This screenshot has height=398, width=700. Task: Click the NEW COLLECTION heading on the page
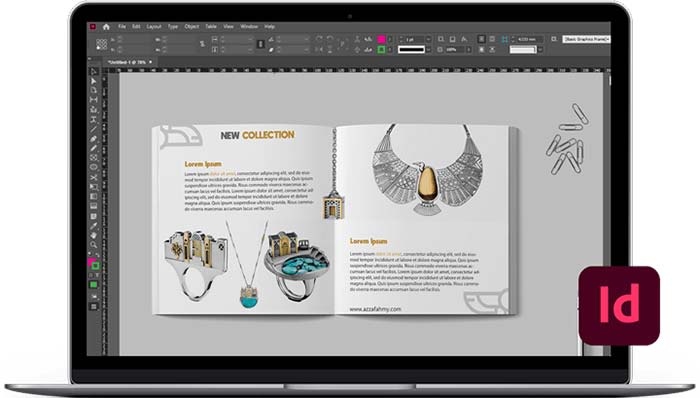(257, 135)
